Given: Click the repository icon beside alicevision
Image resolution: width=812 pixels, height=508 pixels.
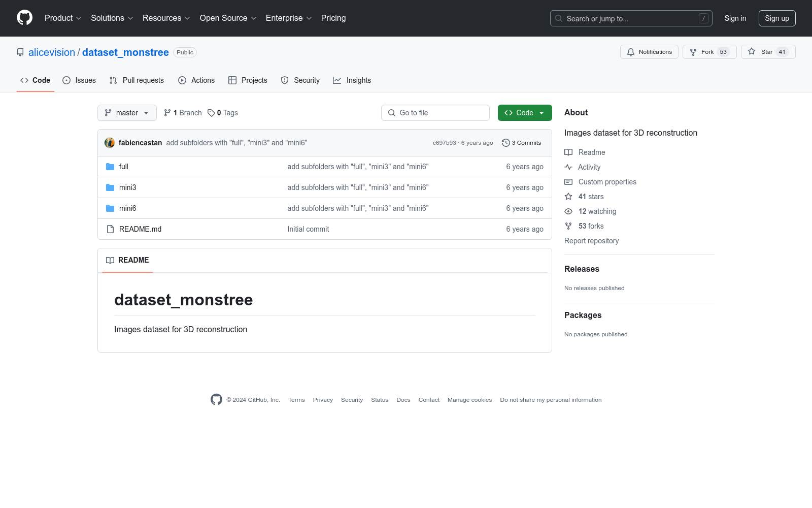Looking at the screenshot, I should [20, 52].
